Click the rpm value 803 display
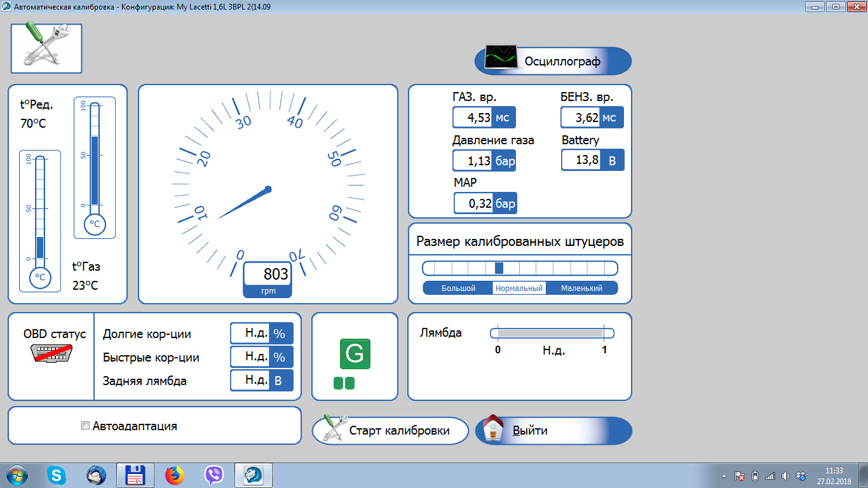The width and height of the screenshot is (868, 488). 268,275
